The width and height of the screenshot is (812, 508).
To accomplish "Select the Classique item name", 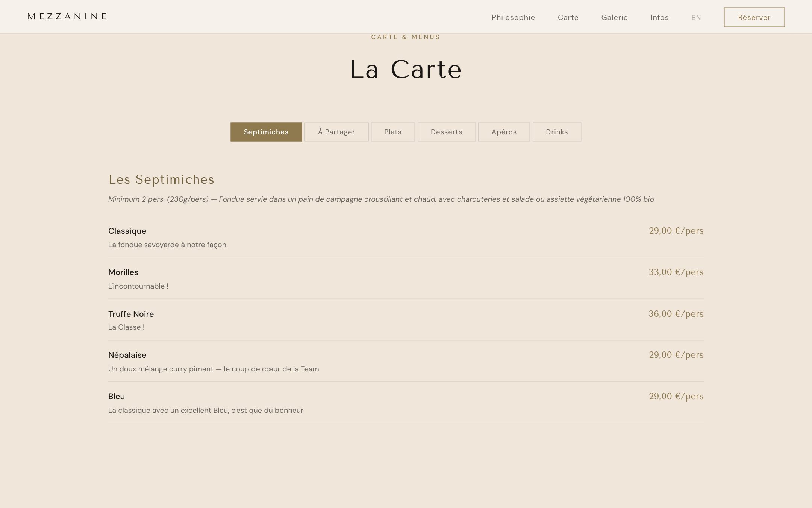I will click(x=127, y=231).
